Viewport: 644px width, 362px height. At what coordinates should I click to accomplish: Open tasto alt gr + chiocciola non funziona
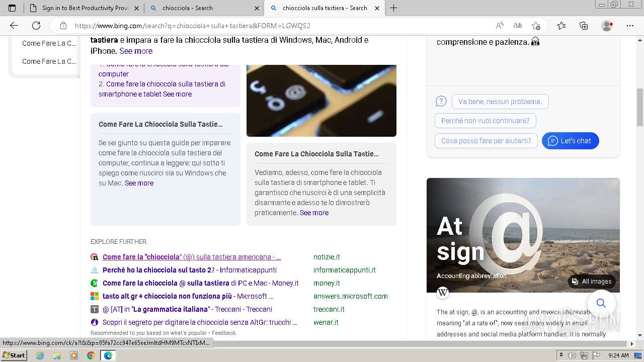coord(188,296)
